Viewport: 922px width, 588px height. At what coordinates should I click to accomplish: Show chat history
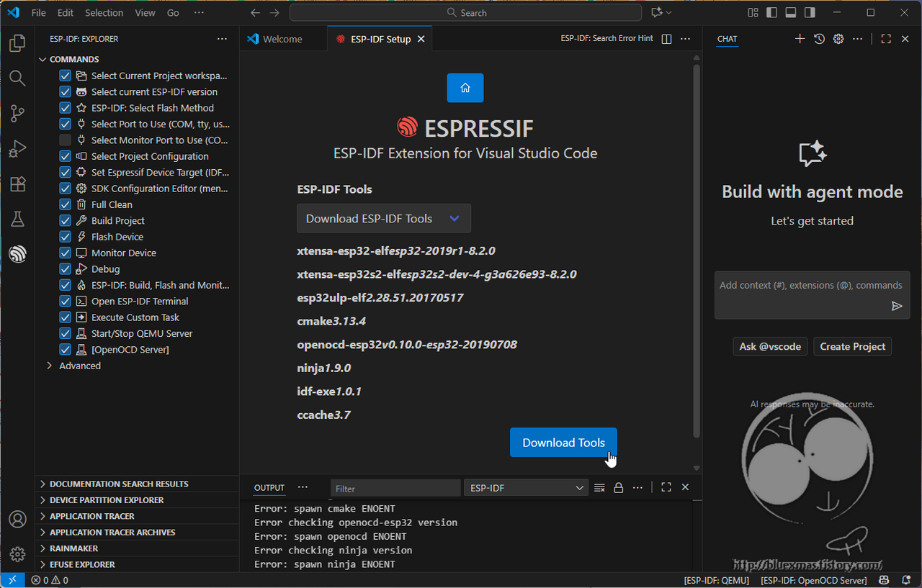click(819, 39)
